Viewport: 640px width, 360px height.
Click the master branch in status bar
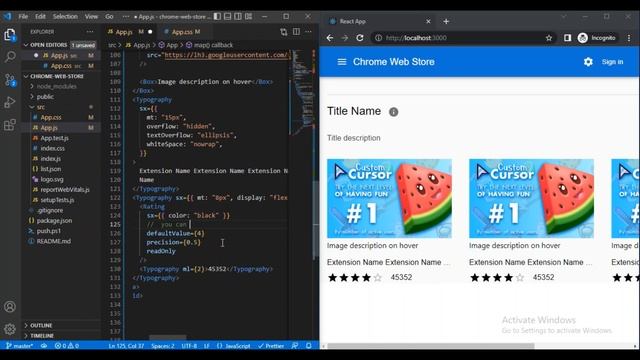20,346
